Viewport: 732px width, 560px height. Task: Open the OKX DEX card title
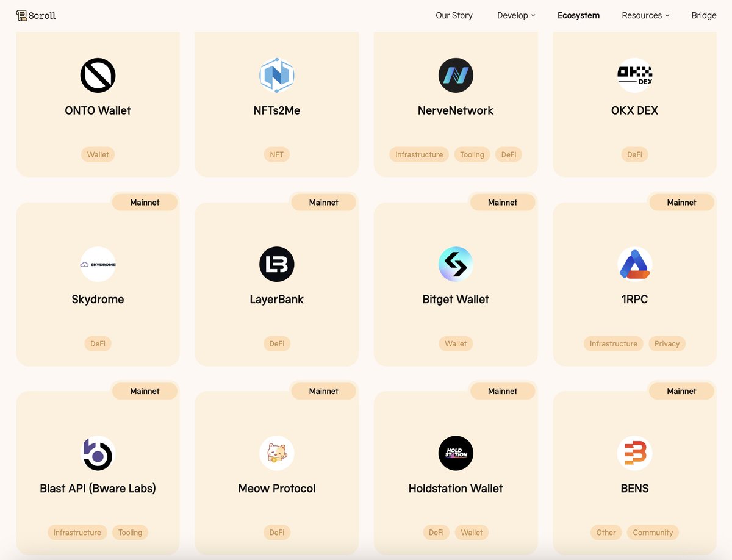click(634, 110)
